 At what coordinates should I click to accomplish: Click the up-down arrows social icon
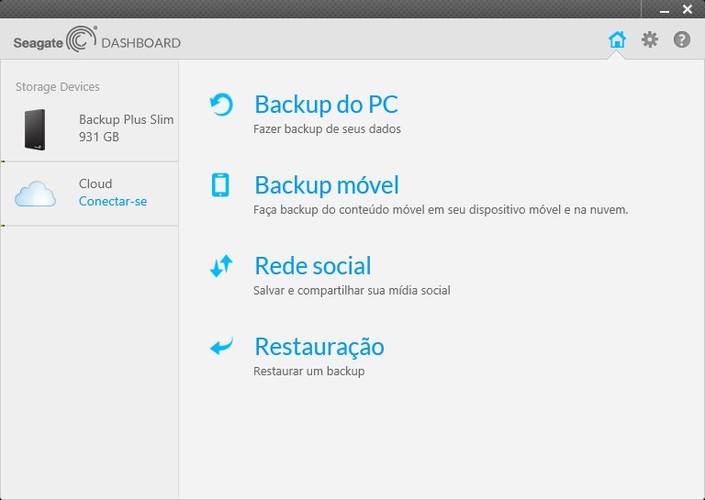point(221,266)
